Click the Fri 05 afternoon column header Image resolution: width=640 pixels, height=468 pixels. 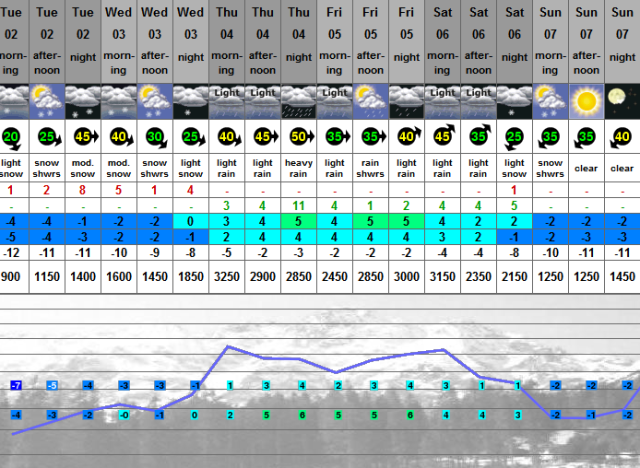370,41
